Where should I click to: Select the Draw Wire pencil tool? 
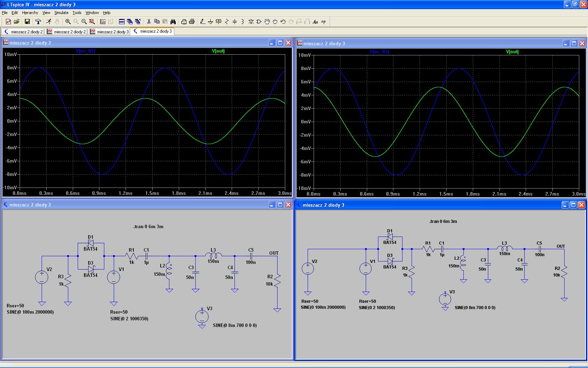click(x=202, y=22)
